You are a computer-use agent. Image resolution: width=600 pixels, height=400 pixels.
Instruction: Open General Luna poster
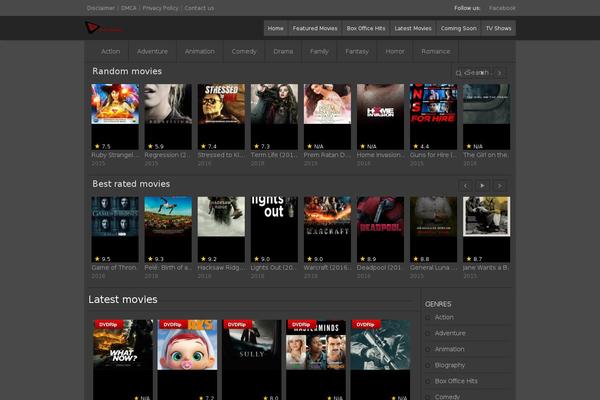pyautogui.click(x=434, y=229)
